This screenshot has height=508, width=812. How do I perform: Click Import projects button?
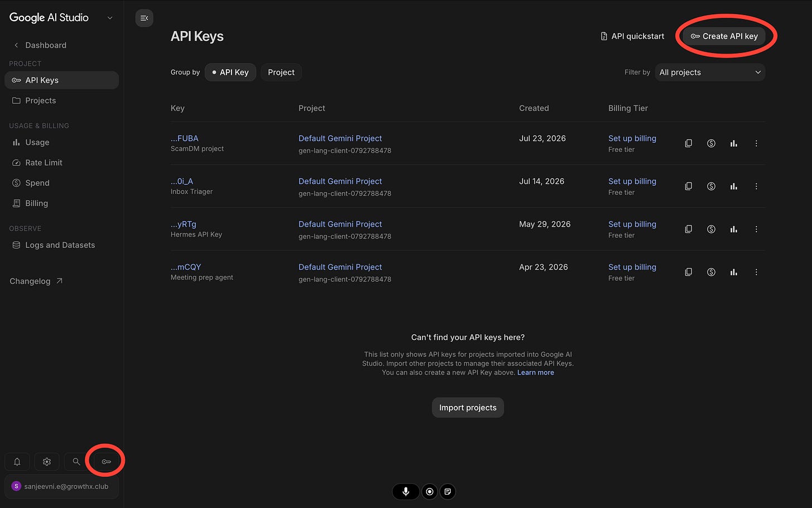click(x=468, y=408)
